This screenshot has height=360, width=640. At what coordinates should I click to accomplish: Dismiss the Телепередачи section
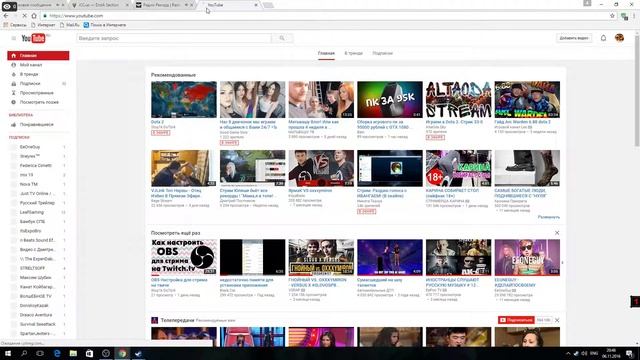pos(557,320)
